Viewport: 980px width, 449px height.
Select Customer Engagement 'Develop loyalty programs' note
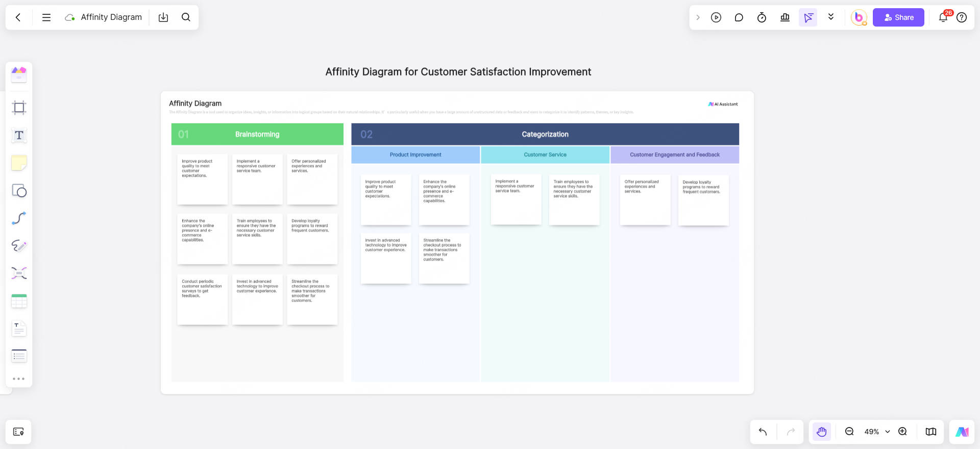[703, 200]
